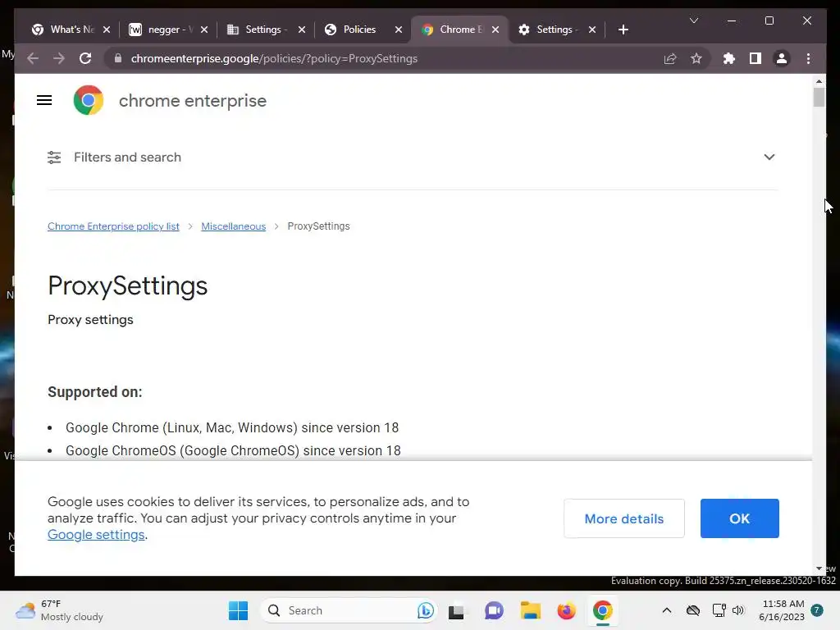Screen dimensions: 840x630
Task: Open the hamburger navigation menu
Action: tap(44, 100)
